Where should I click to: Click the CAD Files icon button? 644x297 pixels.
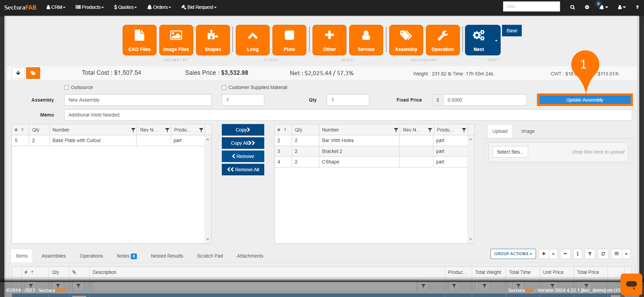[x=139, y=40]
